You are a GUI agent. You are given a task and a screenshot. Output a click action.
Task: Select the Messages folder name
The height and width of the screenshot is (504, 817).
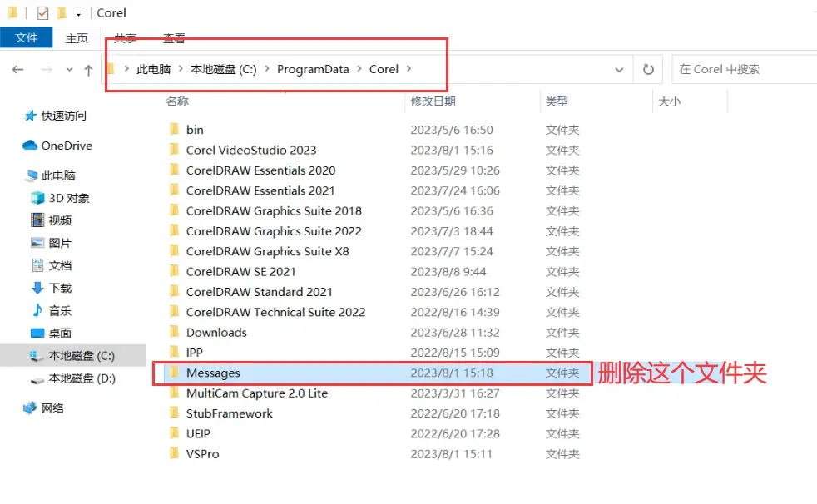[213, 373]
